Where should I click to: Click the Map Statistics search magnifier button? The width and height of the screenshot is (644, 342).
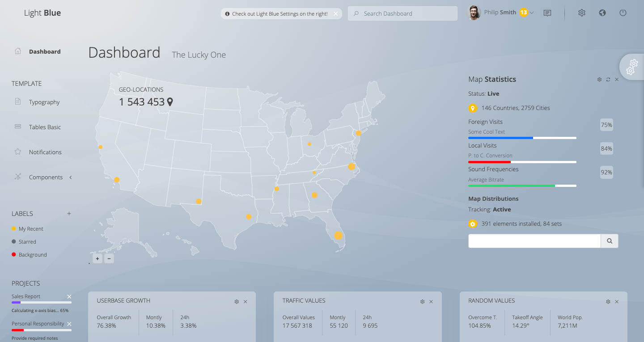click(x=610, y=241)
